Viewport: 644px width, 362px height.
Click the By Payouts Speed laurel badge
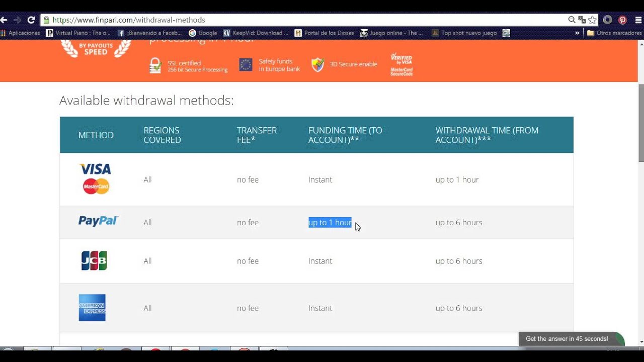coord(96,49)
